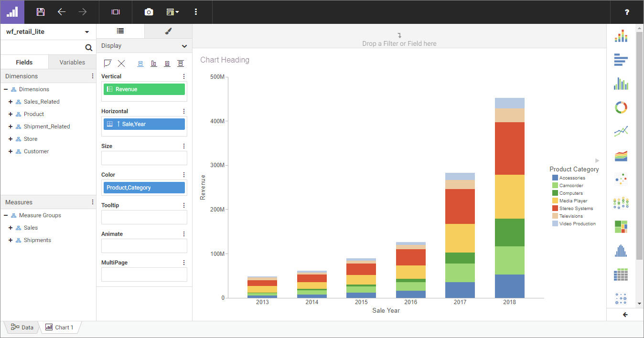Click the undo arrow button
The height and width of the screenshot is (338, 644).
(x=62, y=11)
